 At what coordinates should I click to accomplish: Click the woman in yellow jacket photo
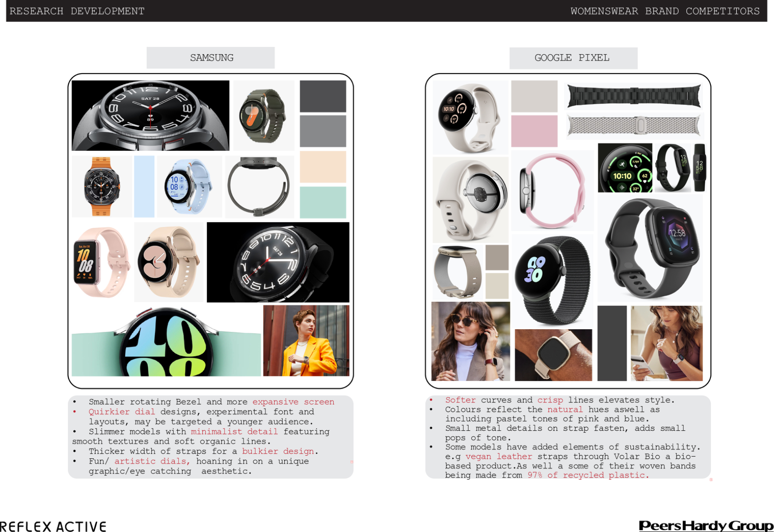(306, 341)
